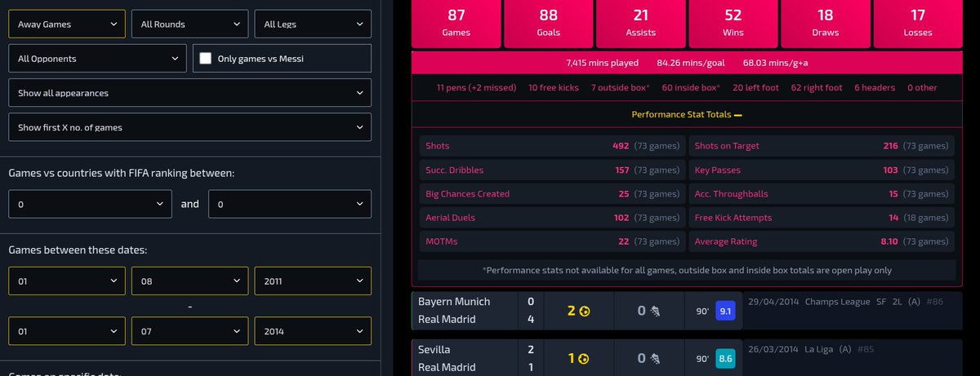Click the MOTMs 22 row
Screen dimensions: 980x376
click(552, 241)
